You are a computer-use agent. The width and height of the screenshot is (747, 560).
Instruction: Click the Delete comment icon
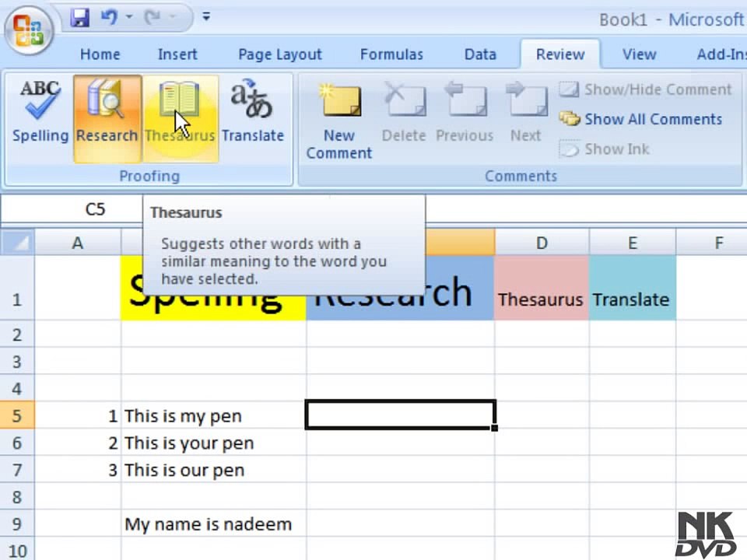[404, 112]
